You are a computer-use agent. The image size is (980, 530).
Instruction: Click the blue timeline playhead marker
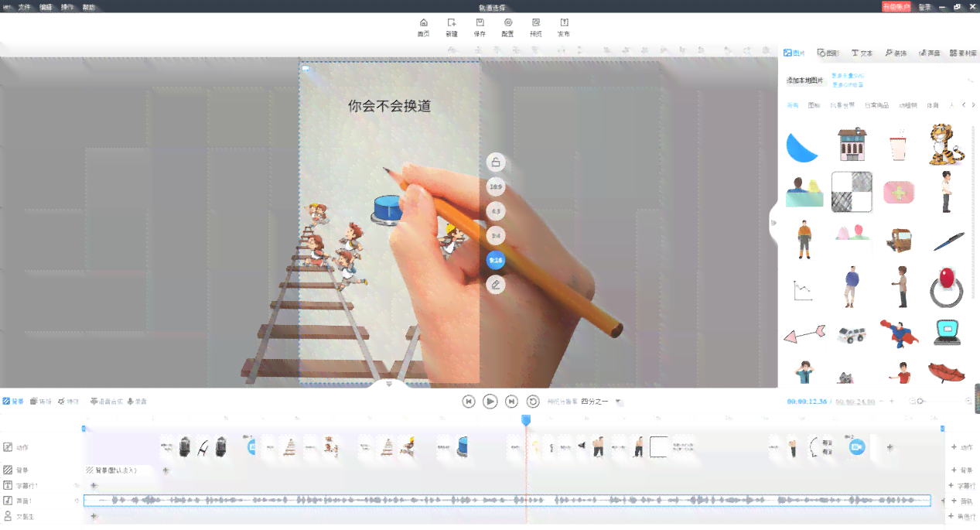click(526, 419)
